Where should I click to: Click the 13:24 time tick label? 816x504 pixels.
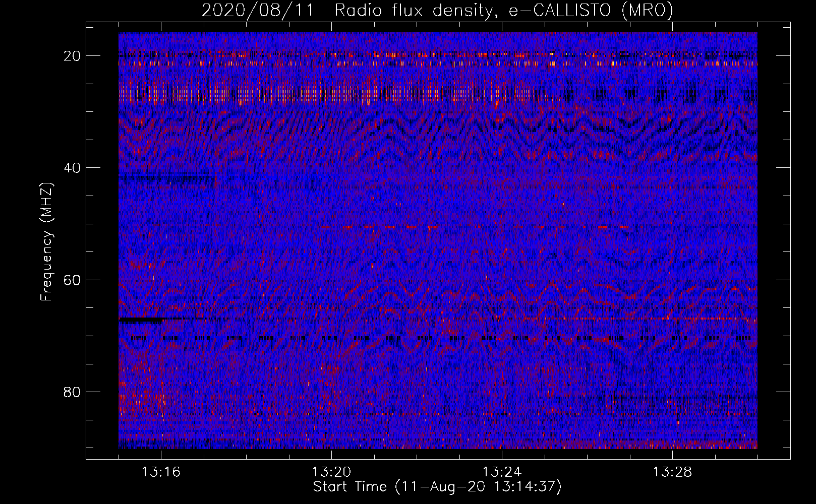(x=502, y=472)
